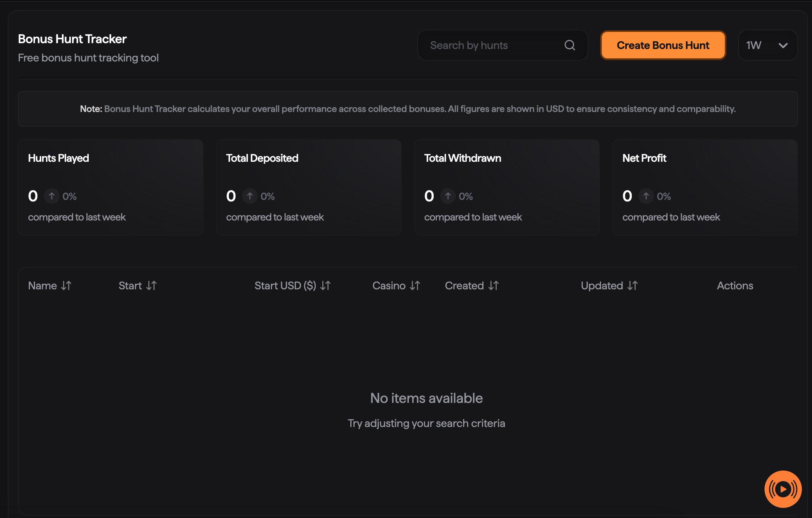Click the search magnifier icon
Screen dimensions: 812x518
click(x=570, y=45)
